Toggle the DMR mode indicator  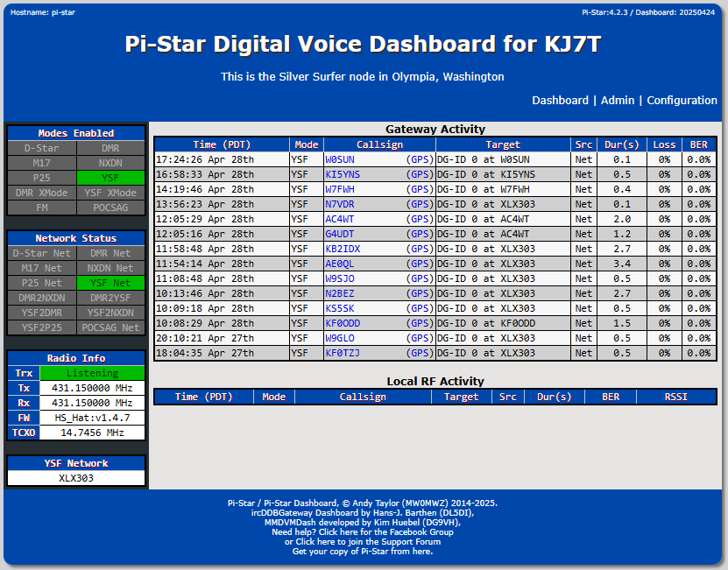(x=110, y=147)
